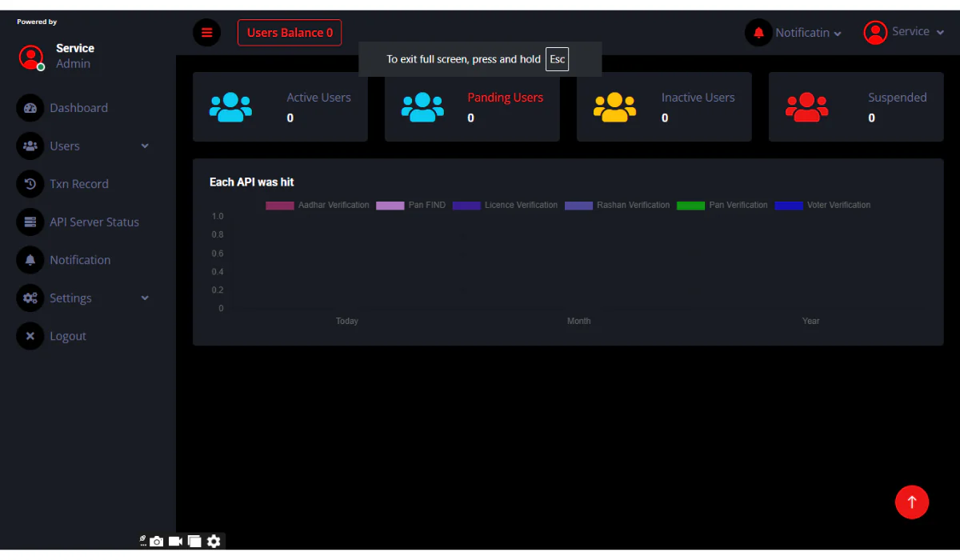Click the red user avatar in header
Viewport: 960px width, 560px height.
pyautogui.click(x=875, y=32)
